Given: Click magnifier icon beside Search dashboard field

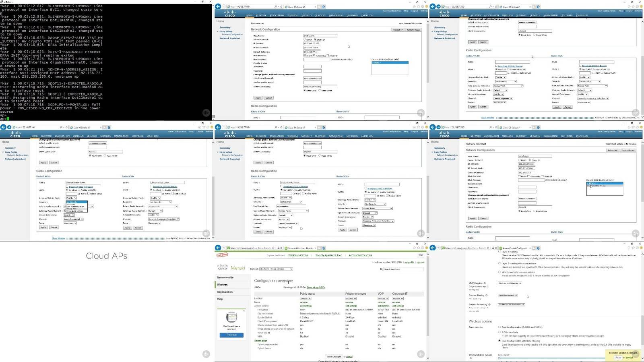Looking at the screenshot, I should click(381, 269).
